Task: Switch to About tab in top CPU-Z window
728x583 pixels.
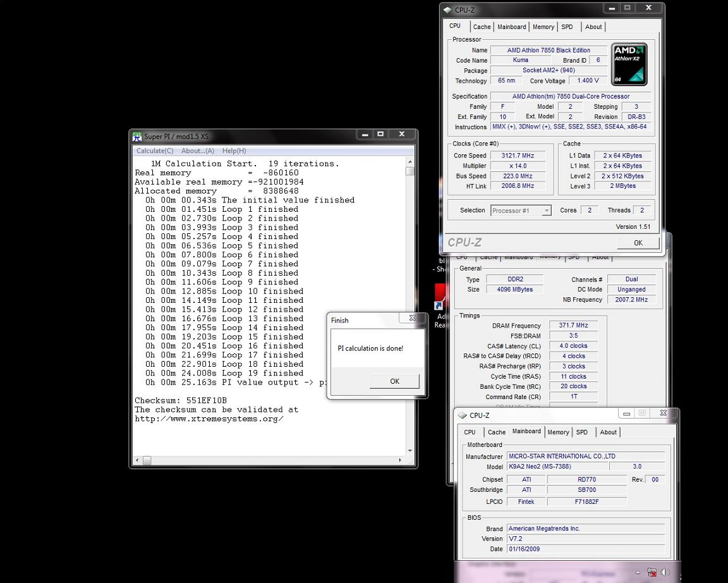Action: (x=593, y=27)
